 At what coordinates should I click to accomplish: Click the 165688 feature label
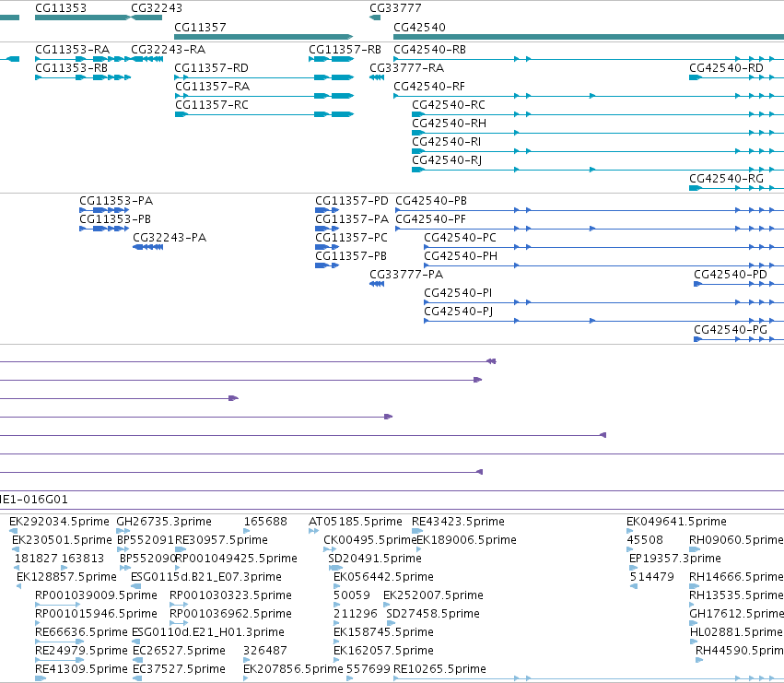pos(265,522)
